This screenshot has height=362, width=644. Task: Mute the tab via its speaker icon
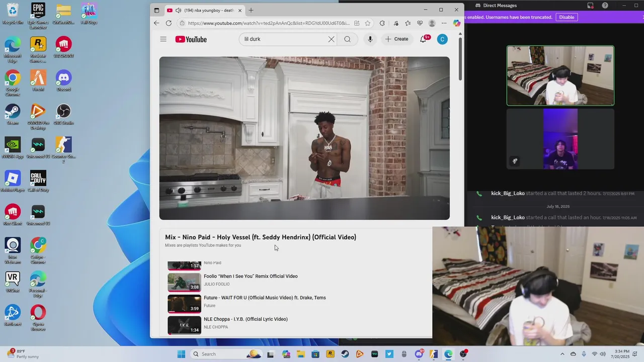178,10
